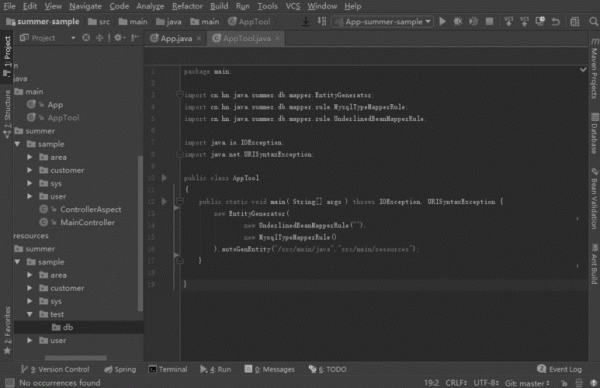Open the Event Log

coord(559,369)
